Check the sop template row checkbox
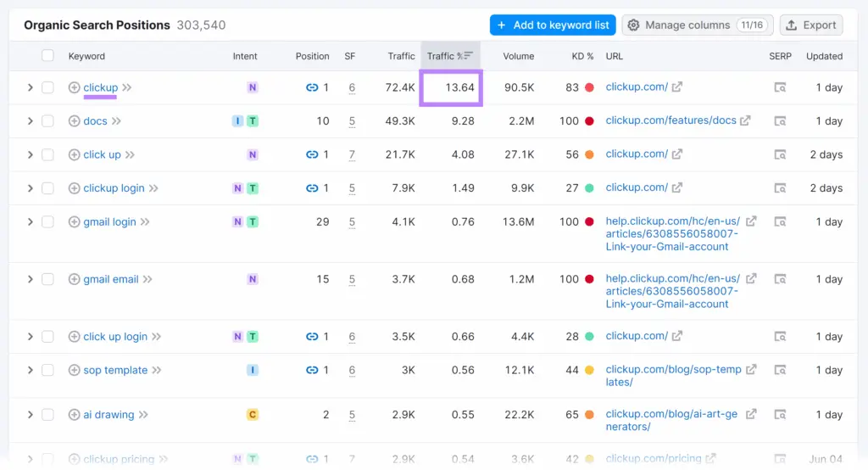Viewport: 868px width, 470px height. [x=47, y=370]
